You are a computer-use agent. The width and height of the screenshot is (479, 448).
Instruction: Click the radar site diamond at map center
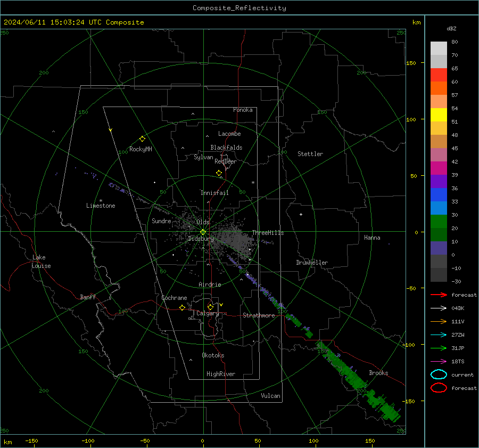coord(203,232)
